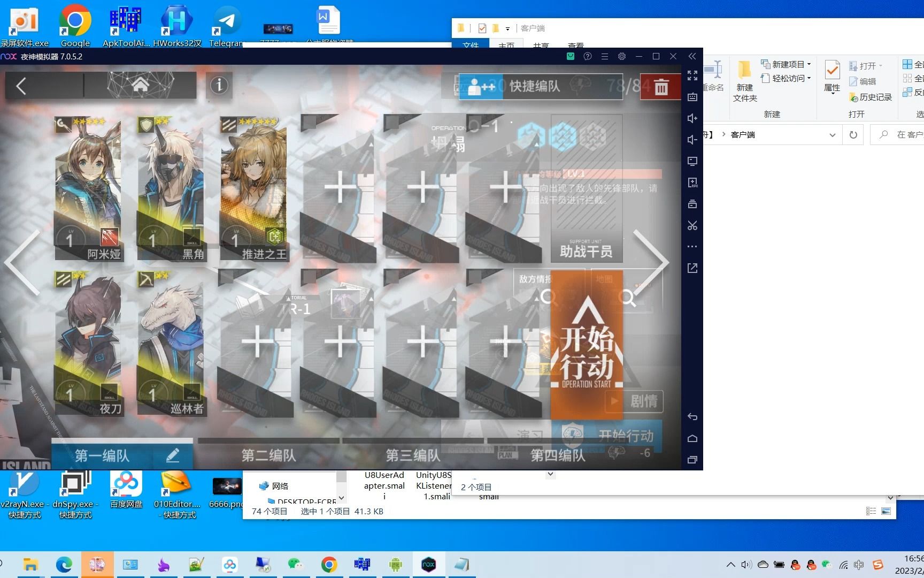
Task: Install APK via Nox sidebar icon
Action: click(692, 182)
